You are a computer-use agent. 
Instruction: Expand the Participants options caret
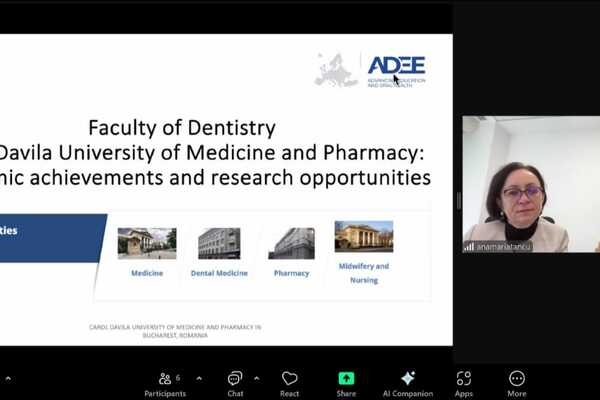click(199, 379)
